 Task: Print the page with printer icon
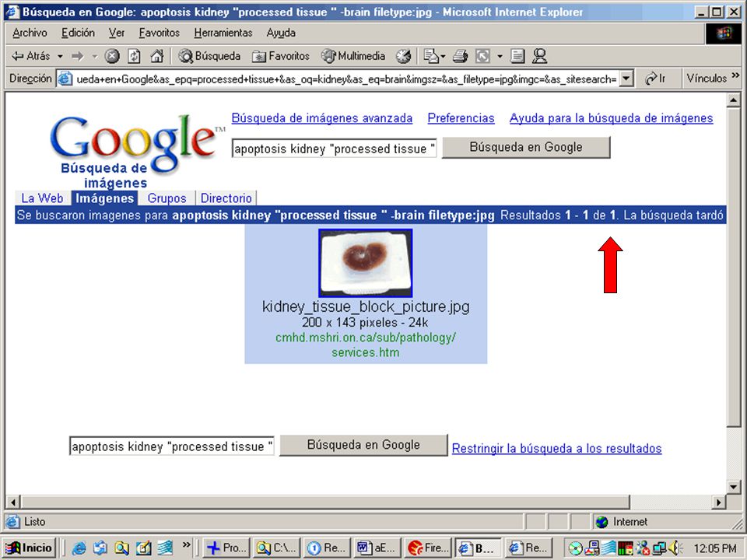coord(460,56)
